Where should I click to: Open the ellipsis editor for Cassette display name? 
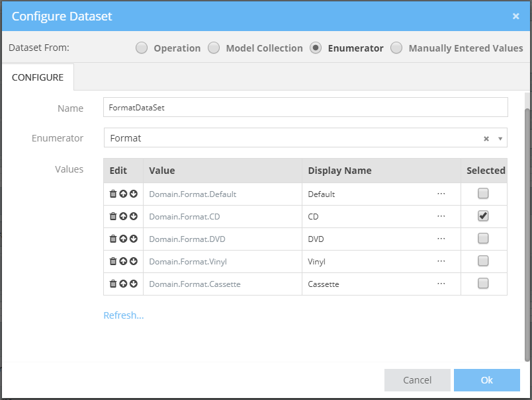[441, 283]
